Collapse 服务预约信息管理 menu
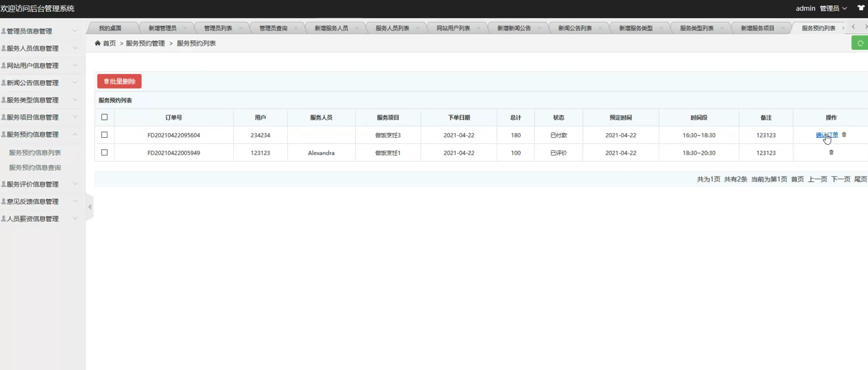 click(42, 135)
